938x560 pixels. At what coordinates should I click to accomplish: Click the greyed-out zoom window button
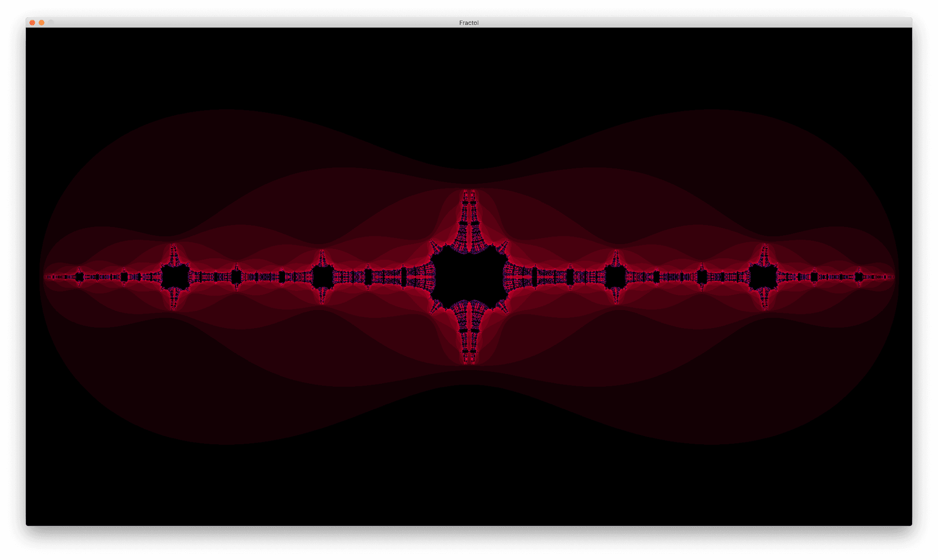point(51,22)
